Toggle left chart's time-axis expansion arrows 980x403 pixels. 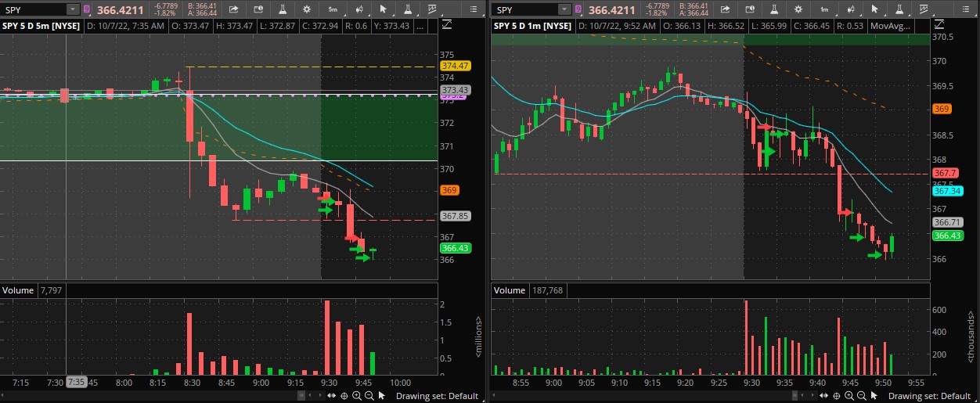tap(331, 396)
